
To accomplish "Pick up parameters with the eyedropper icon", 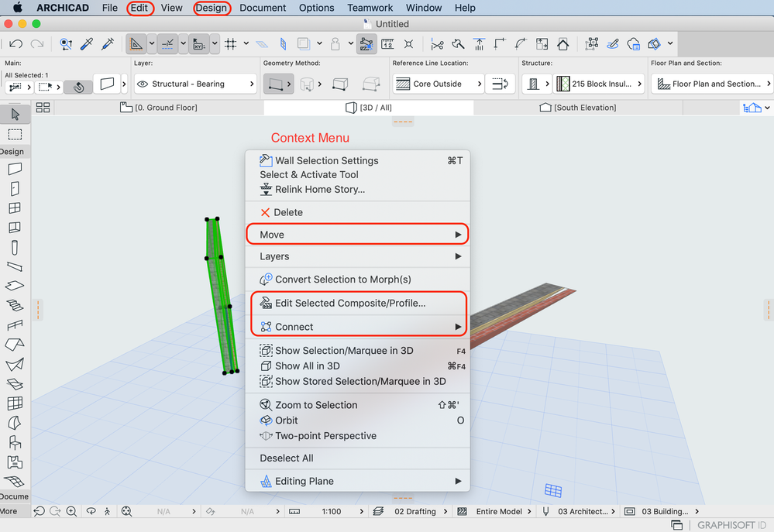I will pos(87,44).
